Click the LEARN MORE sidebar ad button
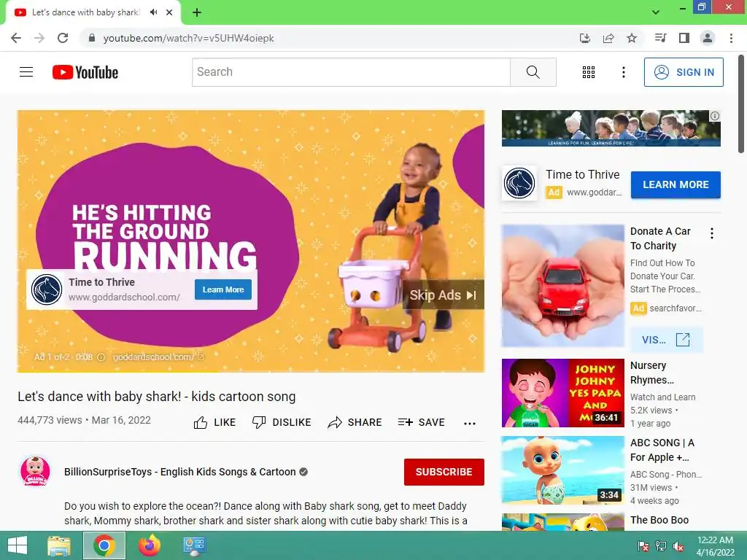Screen dimensions: 747x560 point(676,184)
